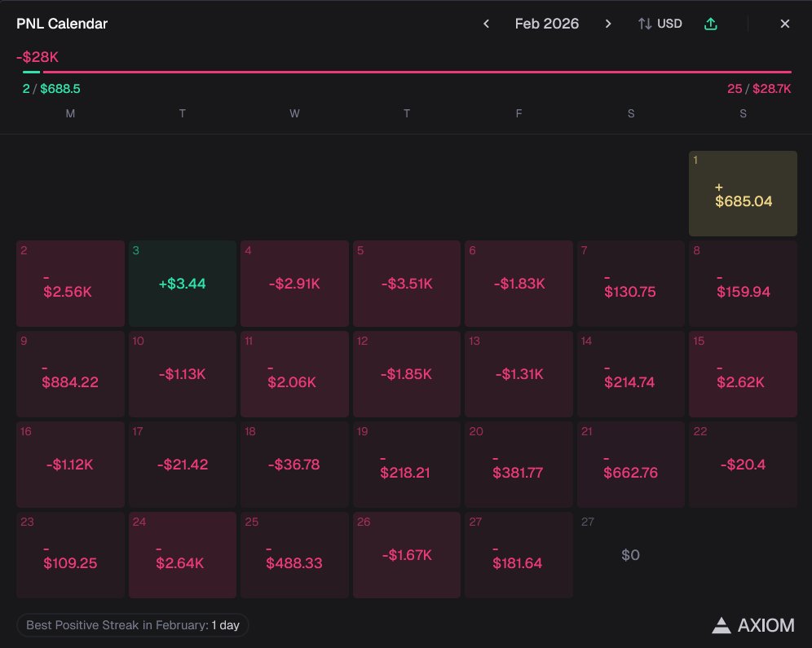
Task: Click day 12 cell with -$1.85K
Action: point(407,374)
